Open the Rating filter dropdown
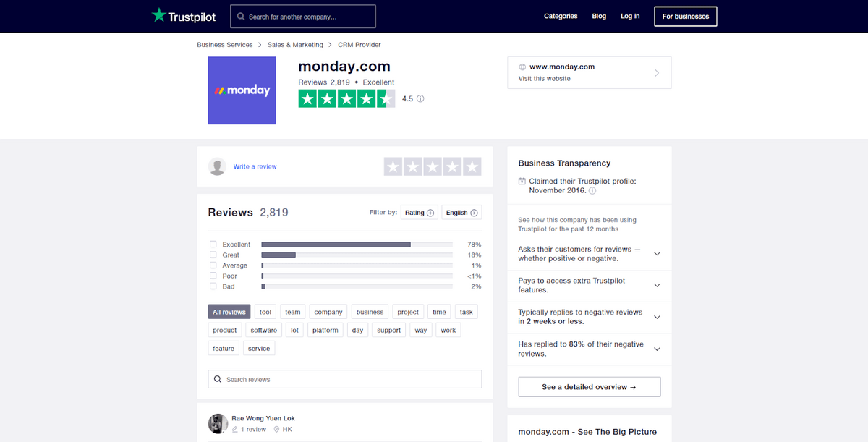The width and height of the screenshot is (868, 442). (419, 213)
